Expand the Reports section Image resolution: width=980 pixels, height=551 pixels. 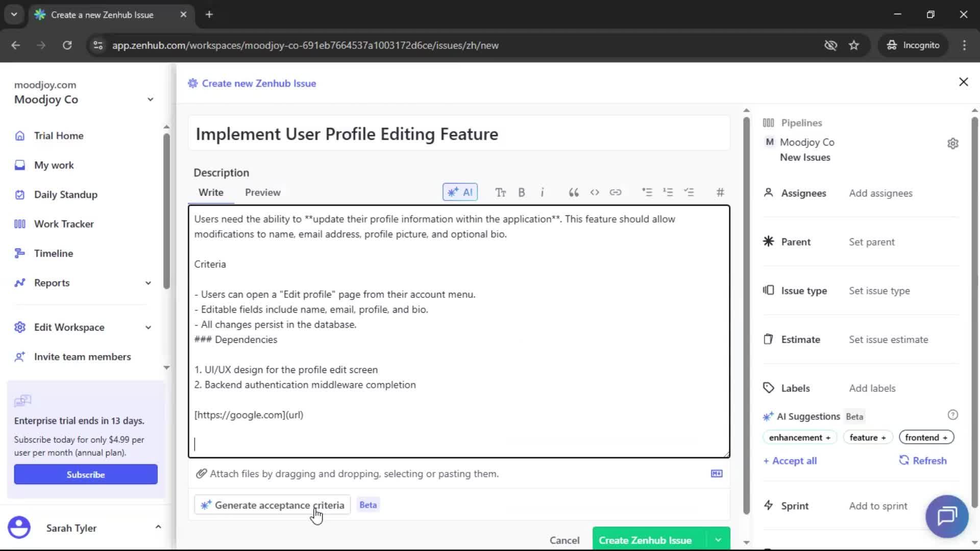148,283
